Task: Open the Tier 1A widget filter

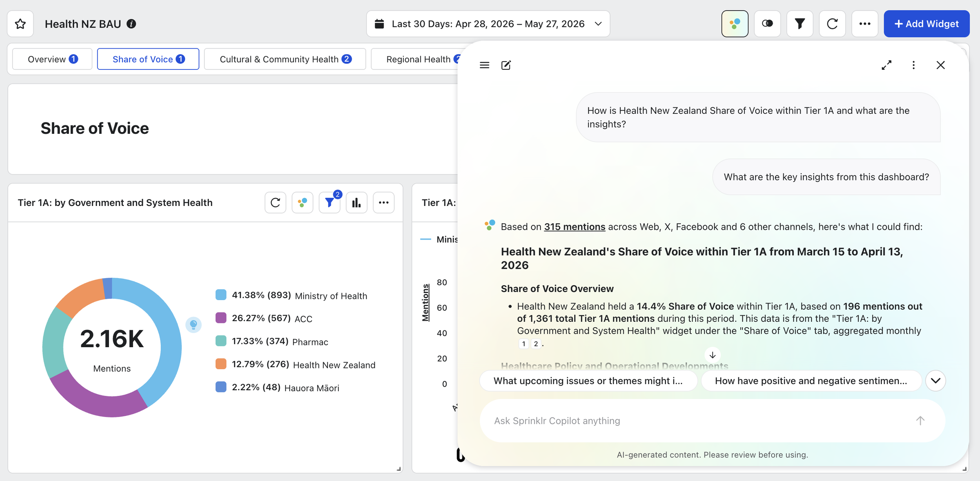Action: coord(330,202)
